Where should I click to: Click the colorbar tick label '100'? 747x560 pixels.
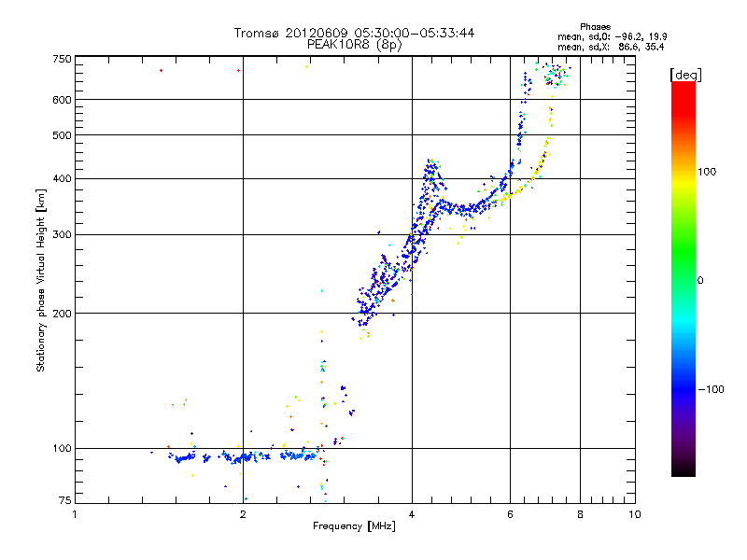[707, 172]
